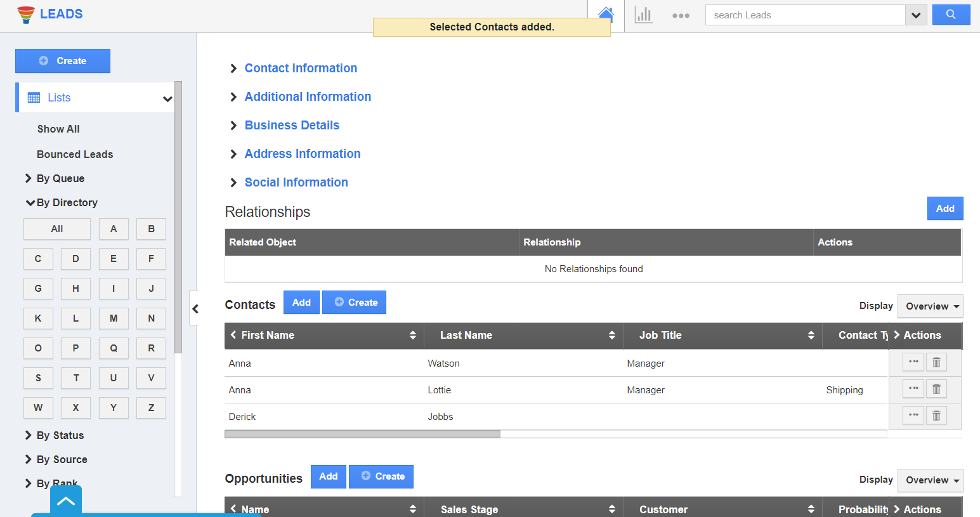Open the reports bar chart icon
This screenshot has width=980, height=517.
pos(643,15)
